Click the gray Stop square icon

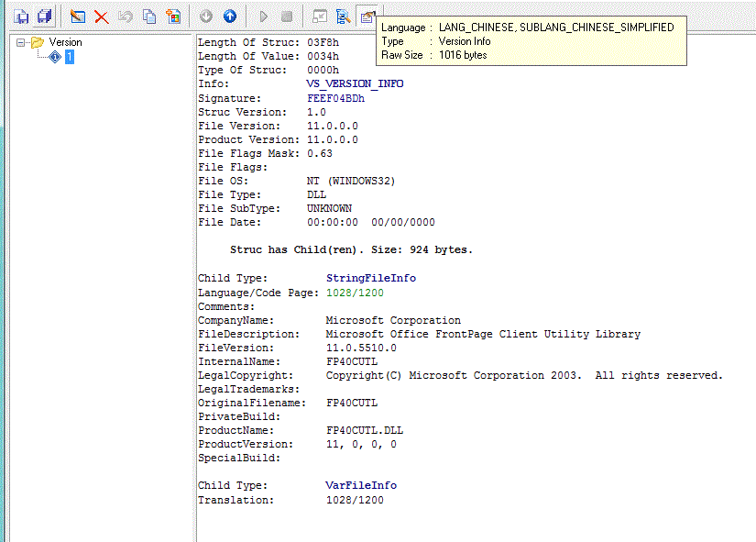point(287,17)
